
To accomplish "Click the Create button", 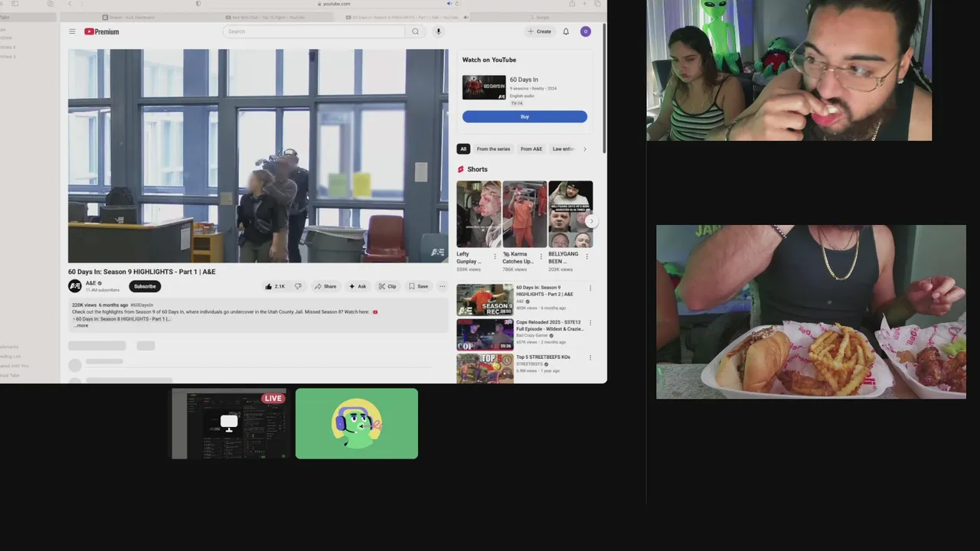I will pyautogui.click(x=539, y=31).
